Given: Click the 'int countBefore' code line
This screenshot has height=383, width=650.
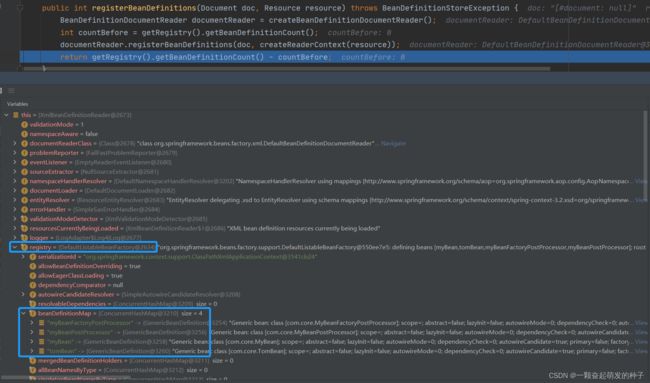Looking at the screenshot, I should point(189,32).
